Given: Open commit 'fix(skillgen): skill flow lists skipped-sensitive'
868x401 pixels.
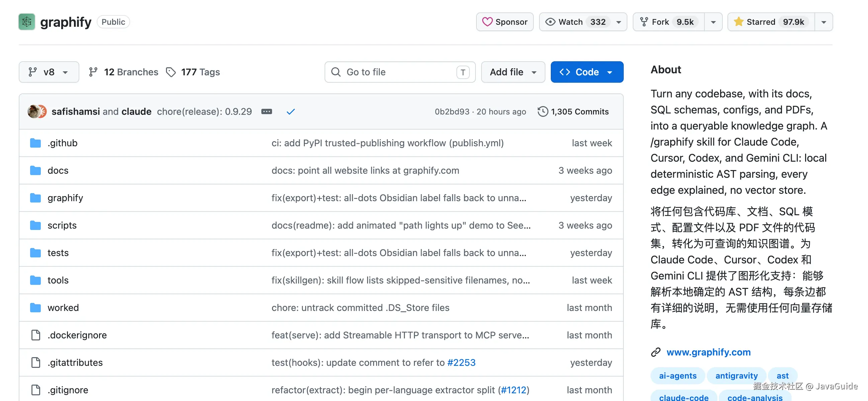Looking at the screenshot, I should (x=401, y=280).
